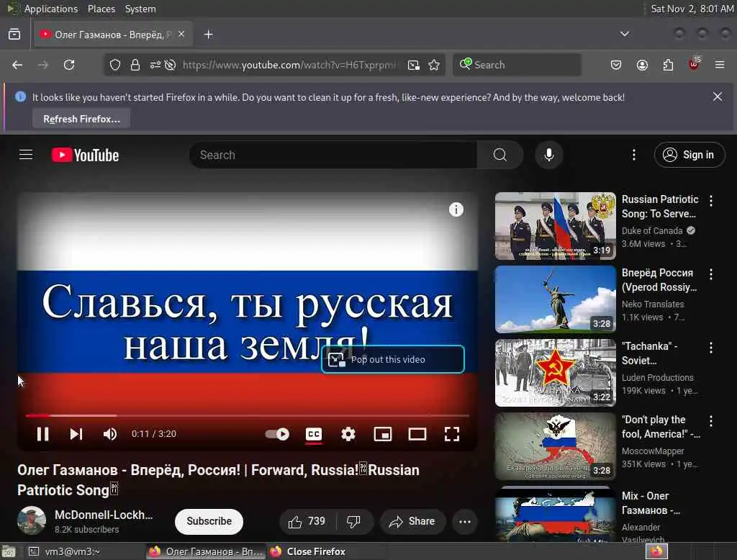Open options for "Tachanka" video
This screenshot has width=737, height=560.
[x=711, y=348]
